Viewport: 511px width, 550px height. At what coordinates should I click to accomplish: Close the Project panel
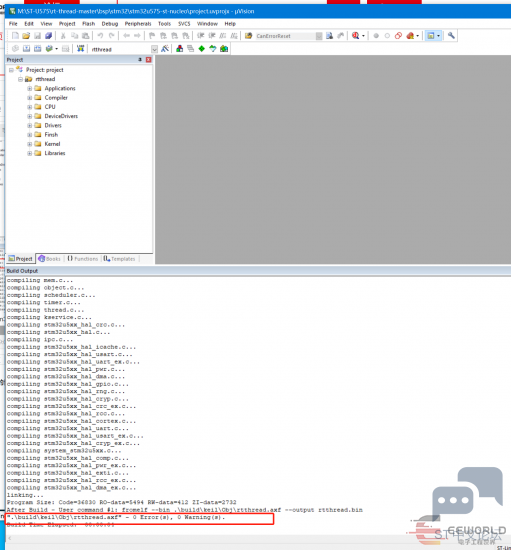tap(148, 60)
